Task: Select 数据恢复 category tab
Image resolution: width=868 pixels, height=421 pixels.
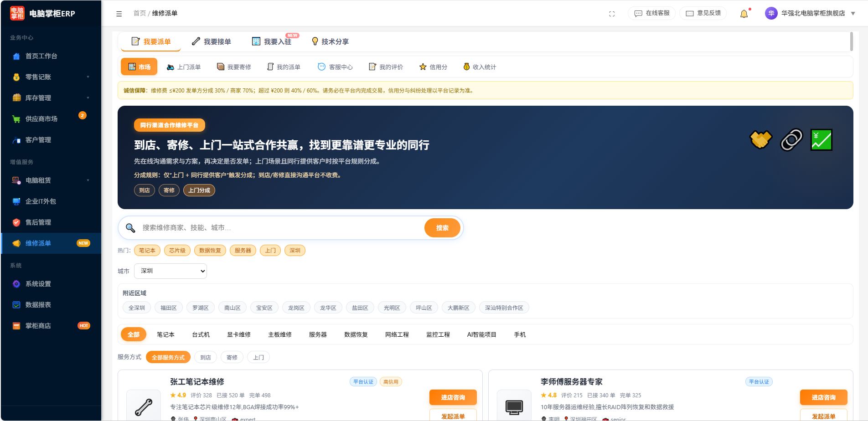Action: click(356, 334)
